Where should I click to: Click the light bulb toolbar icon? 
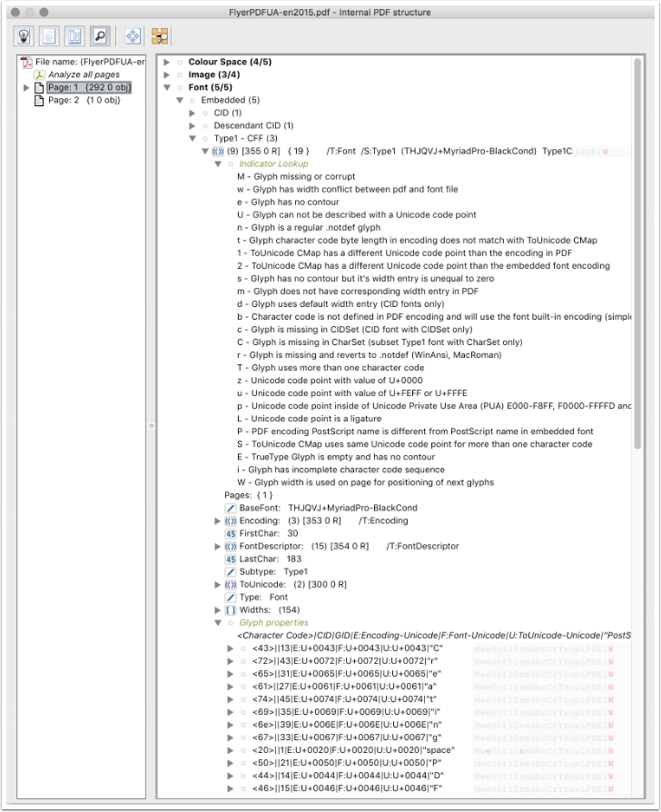tap(24, 35)
